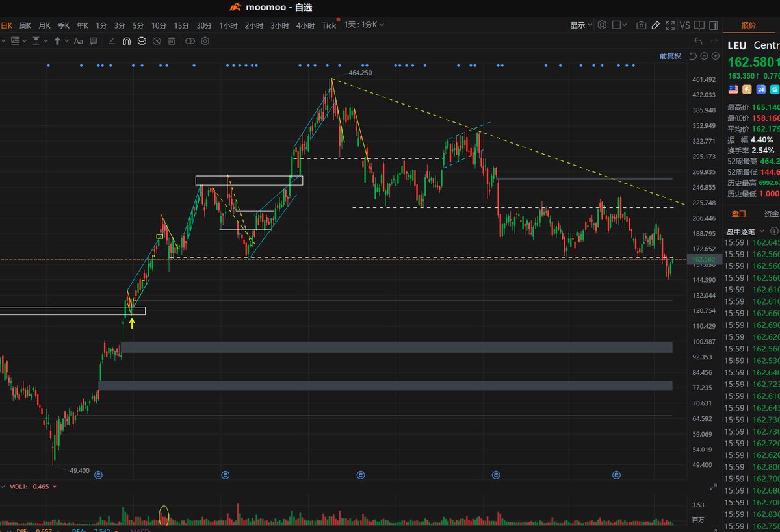Image resolution: width=780 pixels, height=532 pixels.
Task: Select the 资金 capital tab
Action: [x=772, y=214]
